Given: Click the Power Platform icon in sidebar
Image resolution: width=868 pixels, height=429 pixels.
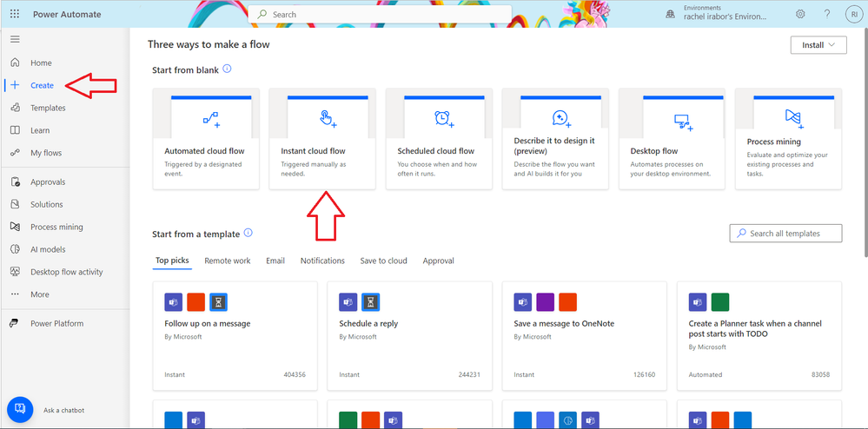Looking at the screenshot, I should click(x=15, y=324).
